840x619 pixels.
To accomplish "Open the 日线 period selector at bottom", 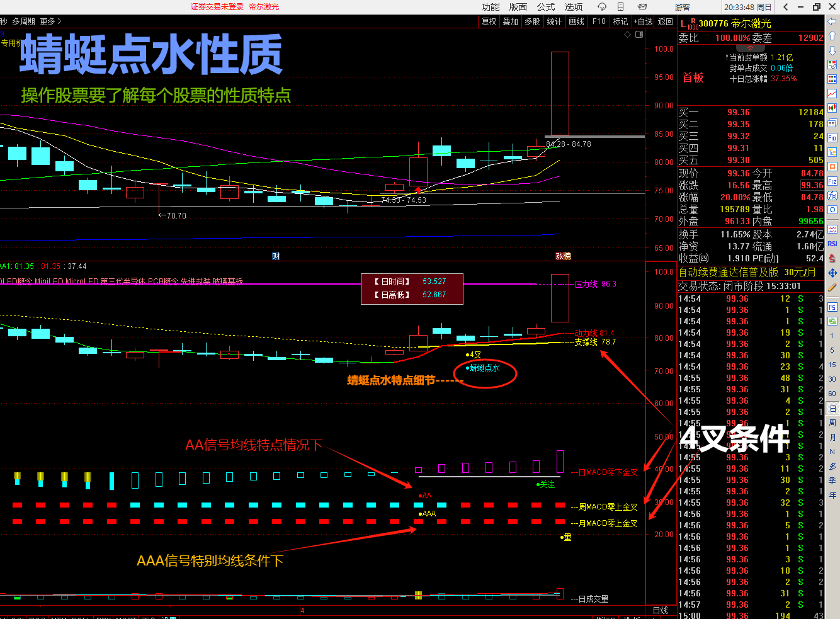I will (x=661, y=611).
